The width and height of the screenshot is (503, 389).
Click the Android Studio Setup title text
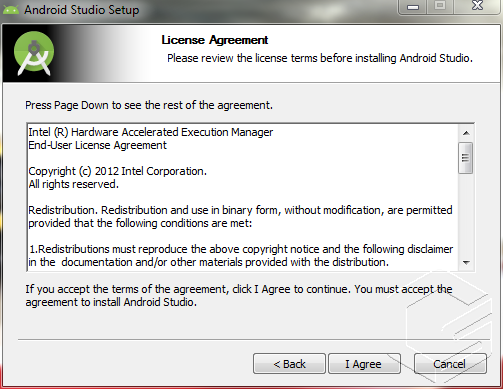tap(82, 10)
